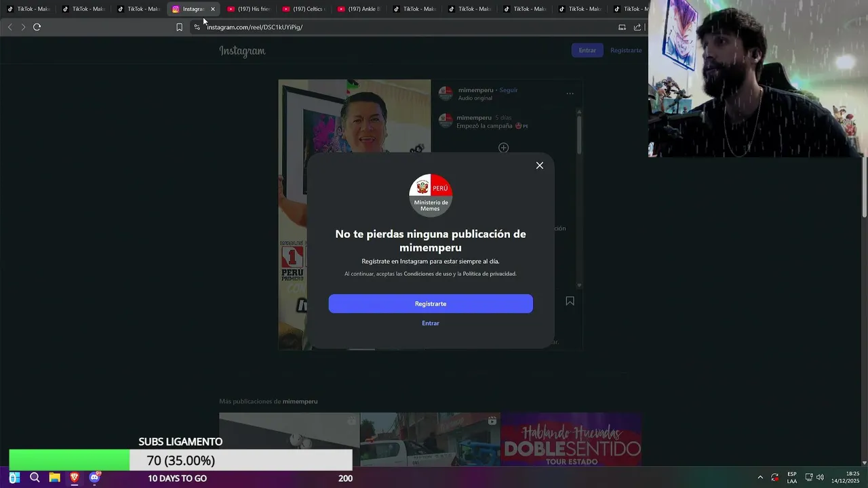Click the site settings icon beside URL

tap(197, 27)
